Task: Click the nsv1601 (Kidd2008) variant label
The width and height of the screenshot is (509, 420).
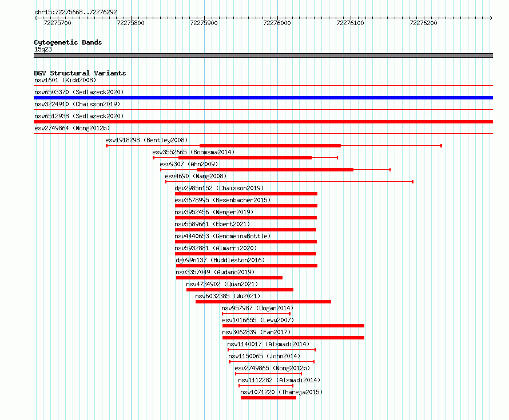Action: coord(65,80)
